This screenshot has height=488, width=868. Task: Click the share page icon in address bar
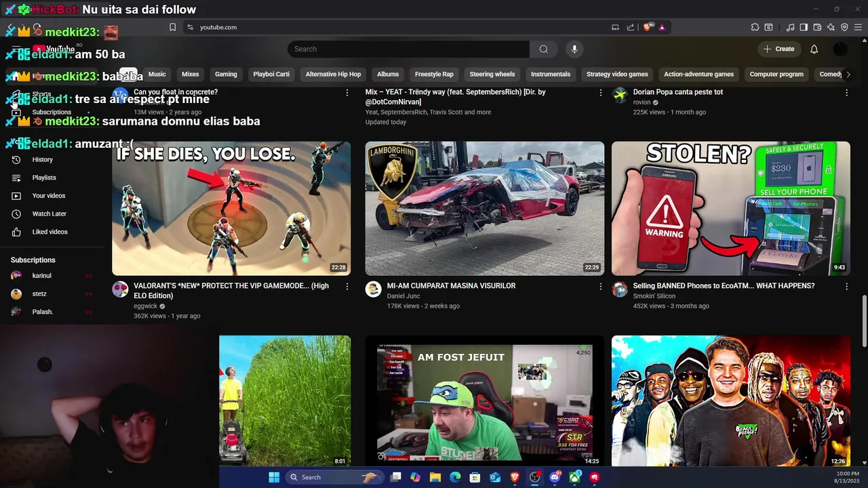click(x=631, y=27)
